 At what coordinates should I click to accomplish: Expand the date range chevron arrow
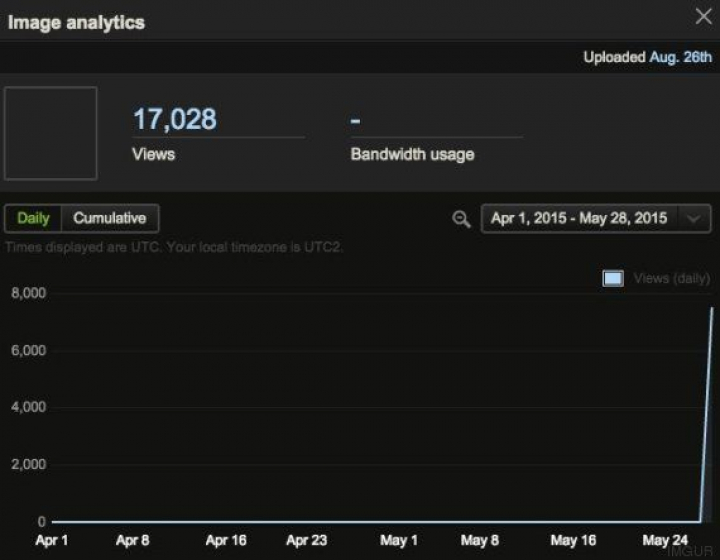[694, 219]
